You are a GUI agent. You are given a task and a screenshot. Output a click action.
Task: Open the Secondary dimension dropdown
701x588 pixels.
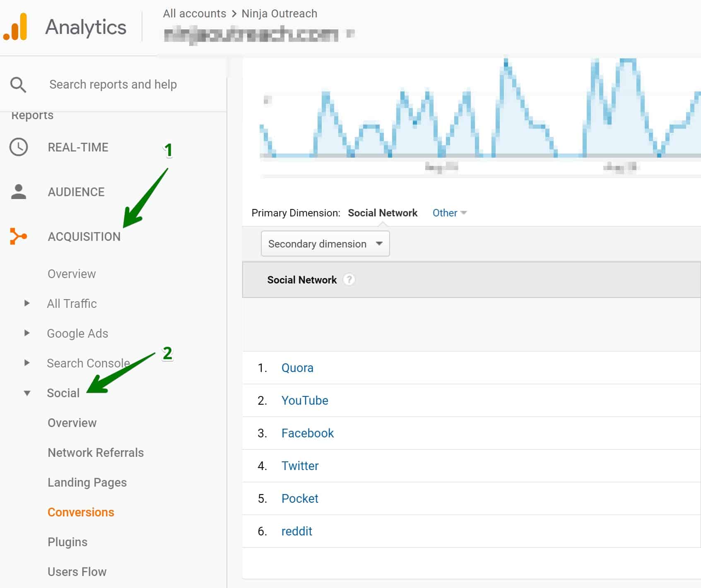tap(325, 244)
